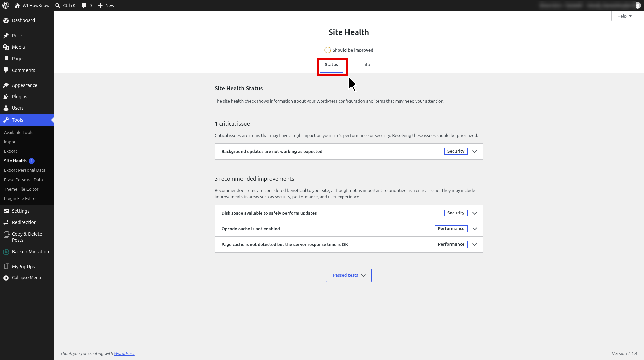The height and width of the screenshot is (360, 644).
Task: Open the Export submenu item
Action: (x=11, y=151)
